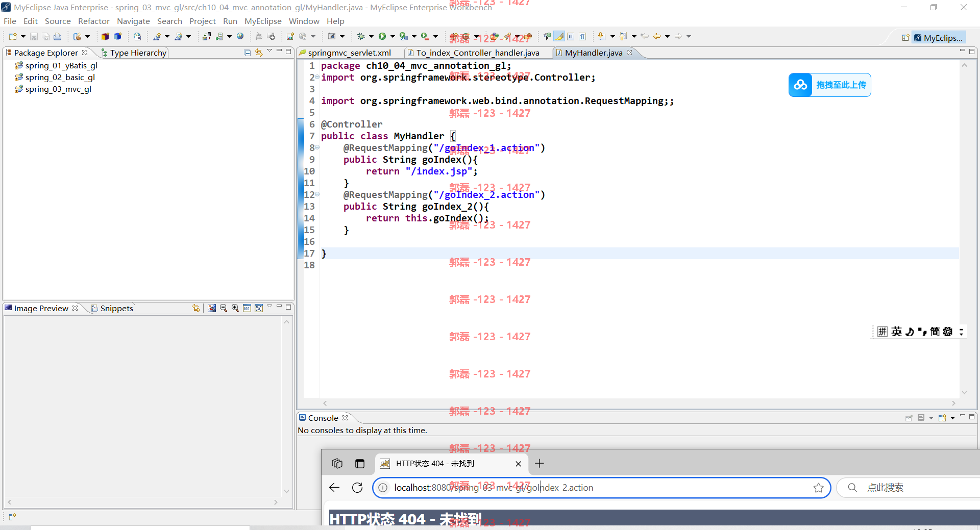Screen dimensions: 980x530
Task: Open a new browser tab
Action: pos(540,463)
